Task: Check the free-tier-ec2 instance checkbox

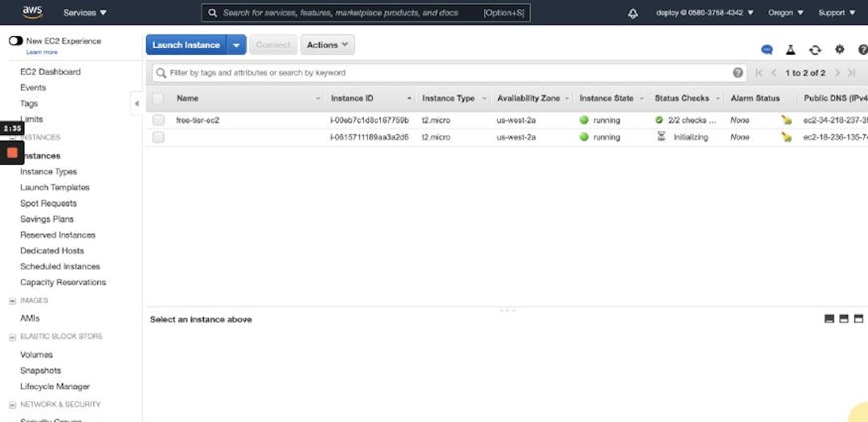Action: (158, 121)
